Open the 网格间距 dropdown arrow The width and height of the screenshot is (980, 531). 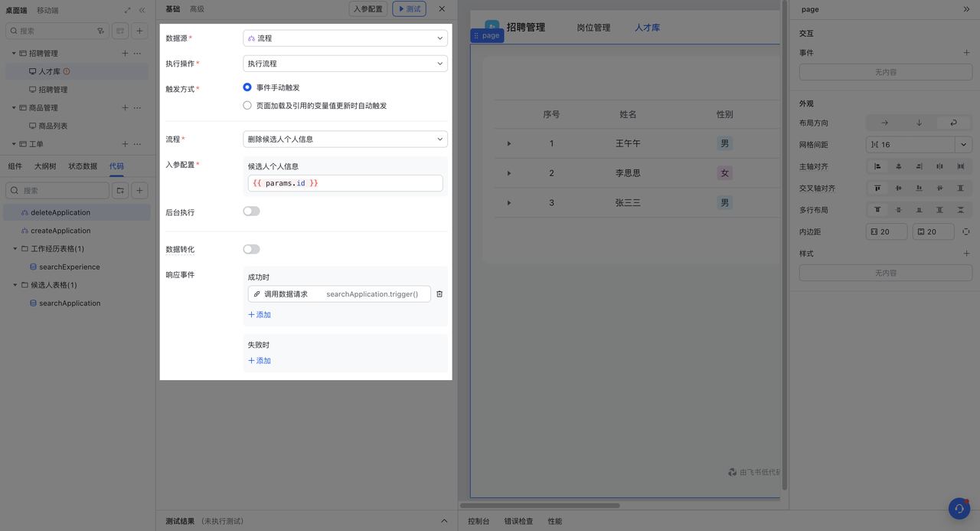[x=964, y=145]
